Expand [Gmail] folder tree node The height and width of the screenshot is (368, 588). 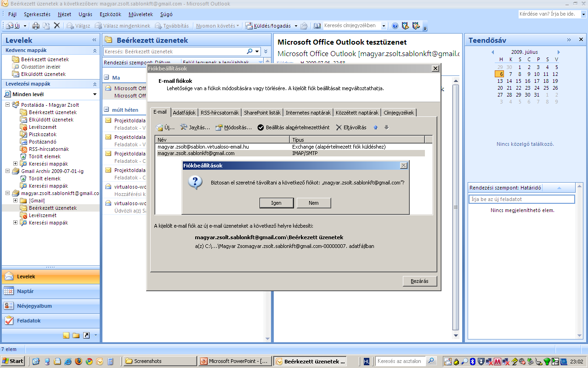tap(16, 201)
